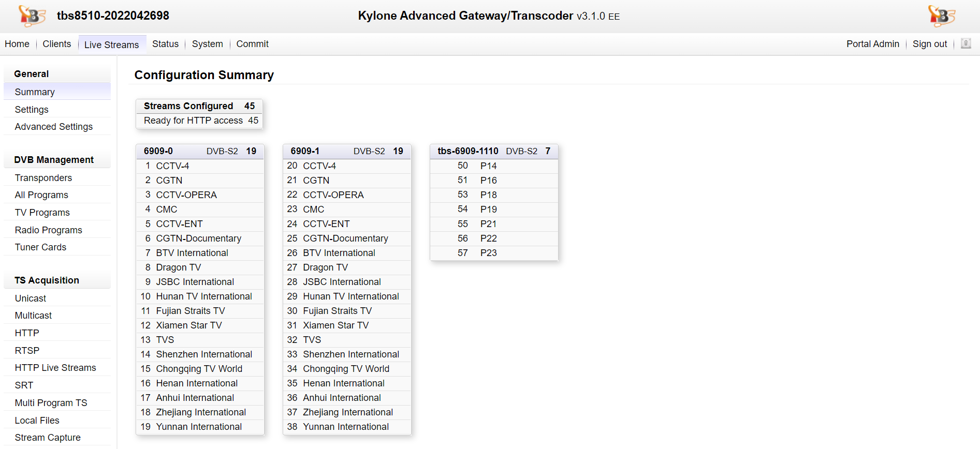Select the Stream Capture sidebar item
The width and height of the screenshot is (980, 449).
(48, 438)
